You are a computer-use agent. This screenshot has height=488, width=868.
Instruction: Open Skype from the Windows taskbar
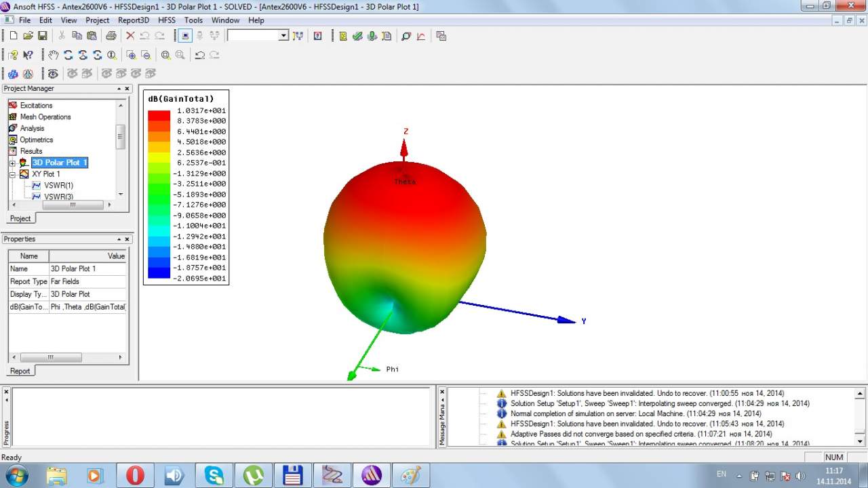pyautogui.click(x=214, y=475)
